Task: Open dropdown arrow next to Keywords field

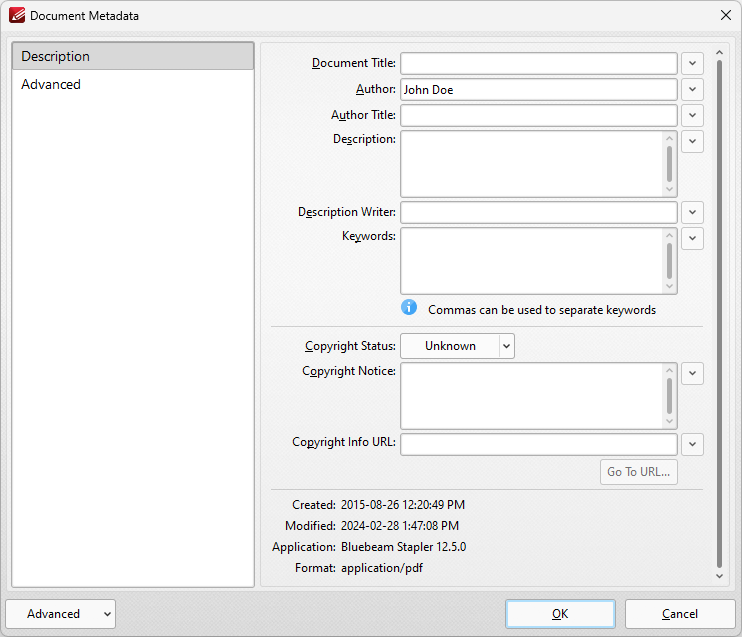Action: pyautogui.click(x=692, y=239)
